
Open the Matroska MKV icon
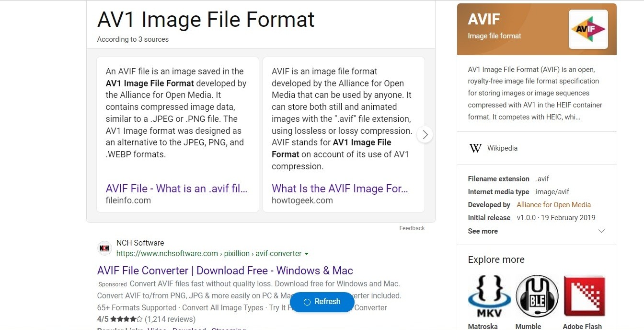click(489, 296)
